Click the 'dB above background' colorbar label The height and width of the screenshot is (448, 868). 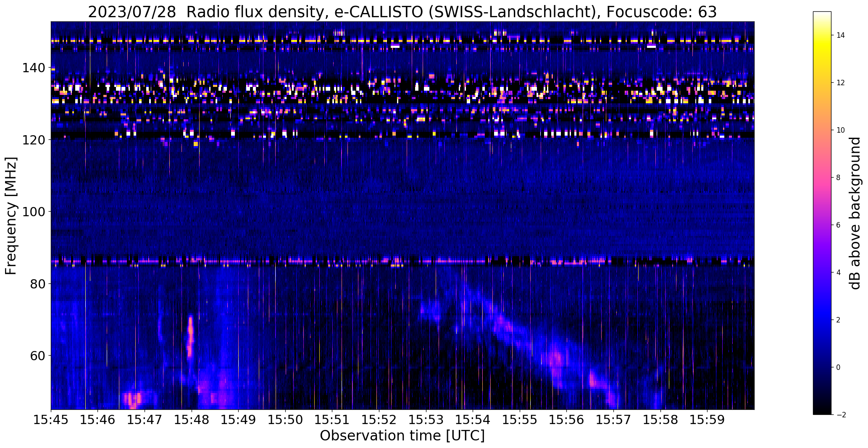tap(855, 213)
